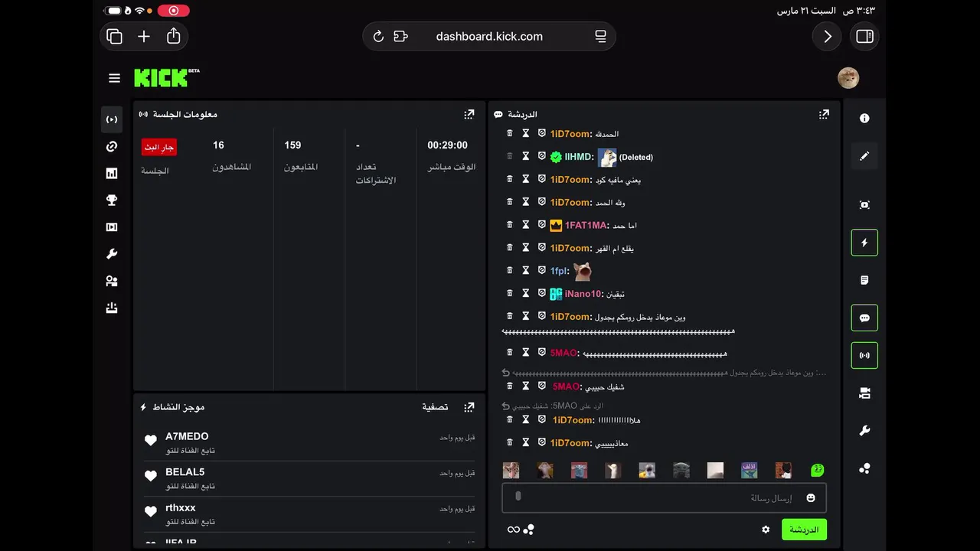Open the wrench settings in left sidebar
980x551 pixels.
coord(112,254)
